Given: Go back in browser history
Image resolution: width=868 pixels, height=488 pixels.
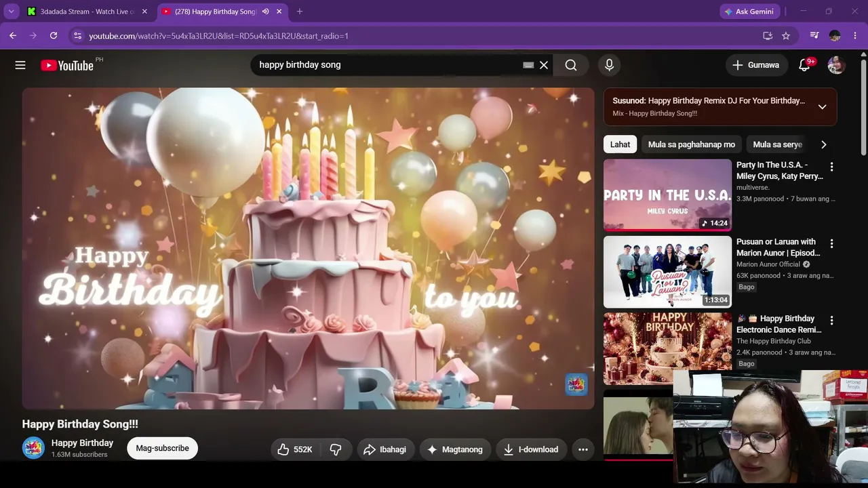Looking at the screenshot, I should point(13,36).
